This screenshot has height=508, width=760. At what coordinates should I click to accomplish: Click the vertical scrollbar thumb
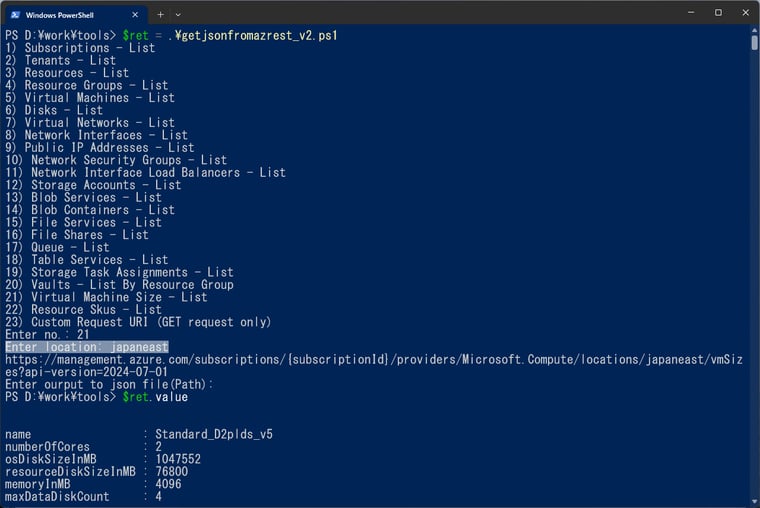[755, 43]
